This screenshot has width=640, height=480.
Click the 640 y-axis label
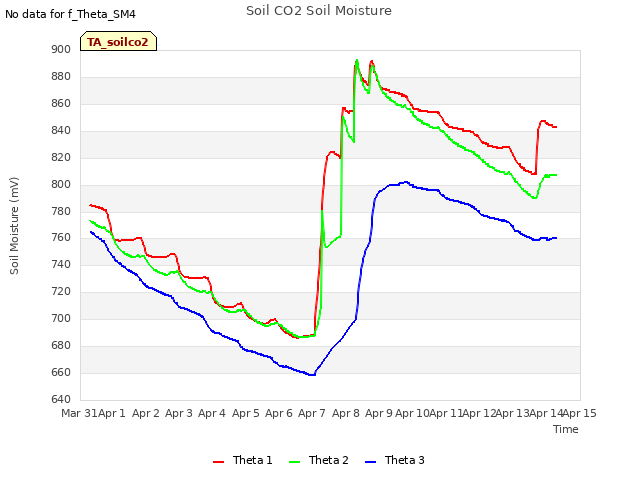pos(61,399)
